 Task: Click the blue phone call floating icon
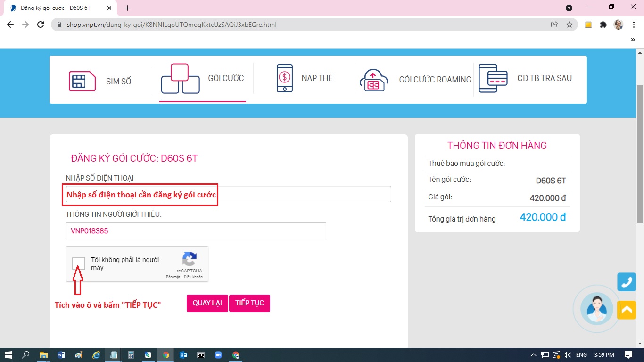tap(627, 282)
